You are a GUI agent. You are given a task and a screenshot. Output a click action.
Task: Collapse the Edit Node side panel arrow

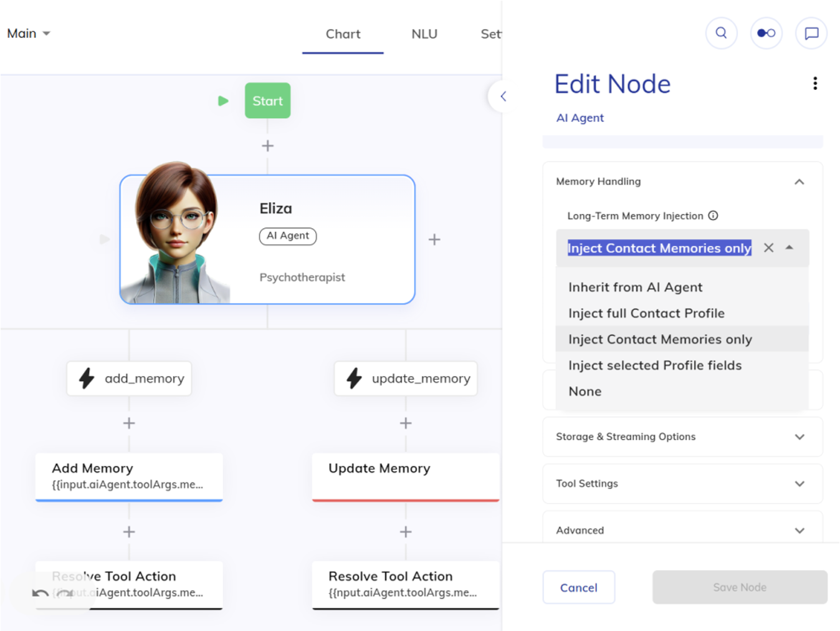[503, 97]
